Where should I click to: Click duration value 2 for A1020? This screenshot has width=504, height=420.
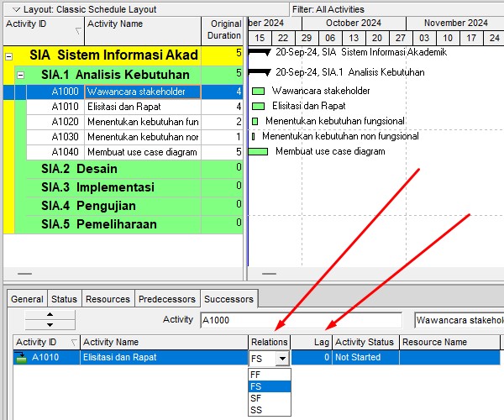(x=239, y=122)
